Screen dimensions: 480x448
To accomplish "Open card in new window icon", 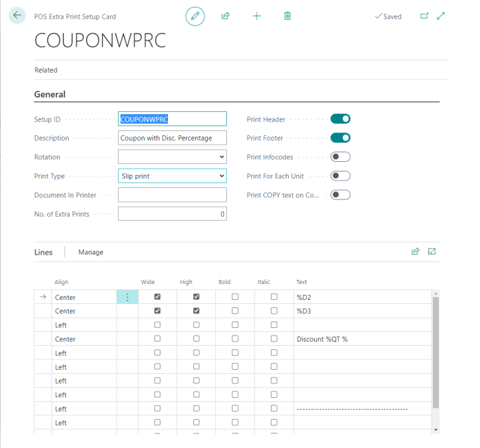I will [x=424, y=16].
